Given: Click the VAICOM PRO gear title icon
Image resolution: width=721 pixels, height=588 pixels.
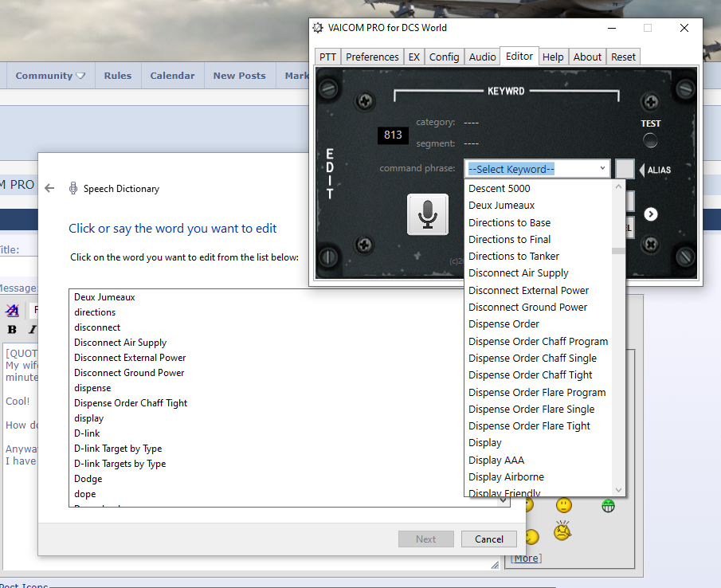Looking at the screenshot, I should tap(318, 28).
